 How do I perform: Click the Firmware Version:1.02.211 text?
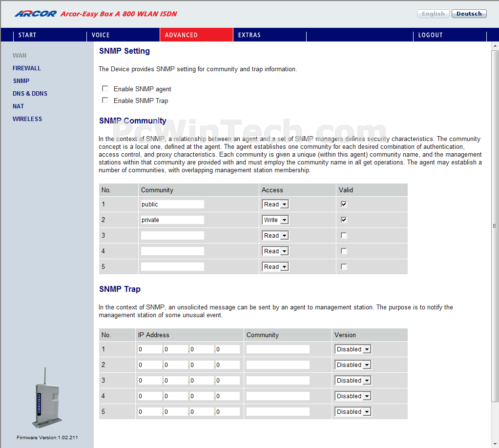[x=47, y=437]
